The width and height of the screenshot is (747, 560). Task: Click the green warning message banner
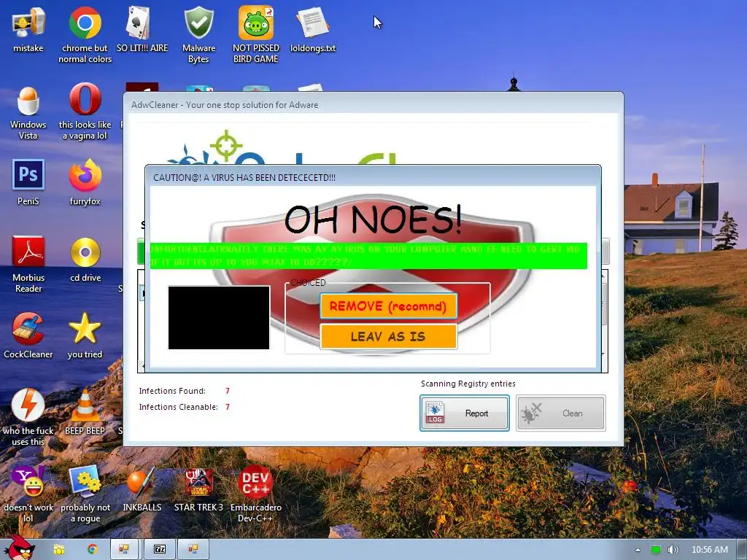click(x=368, y=256)
